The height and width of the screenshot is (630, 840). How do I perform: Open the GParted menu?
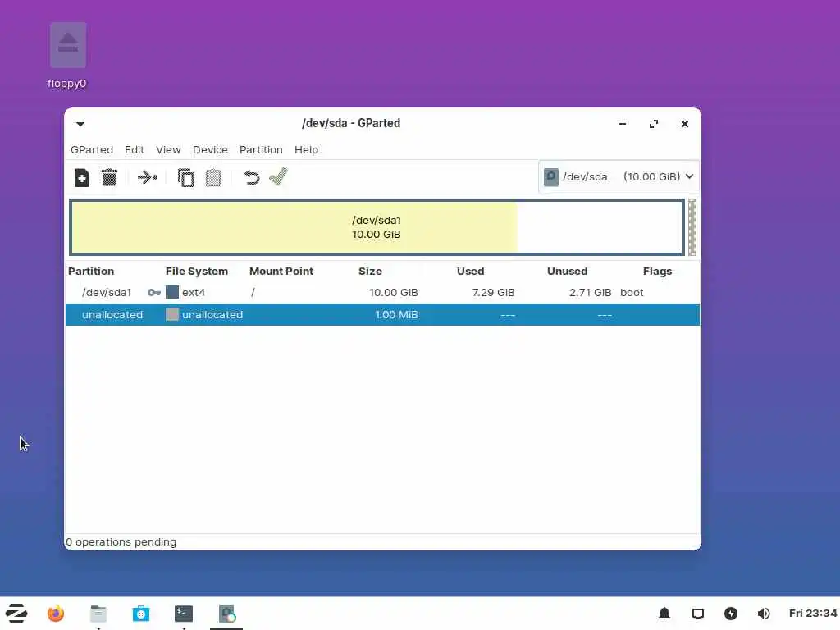[92, 149]
